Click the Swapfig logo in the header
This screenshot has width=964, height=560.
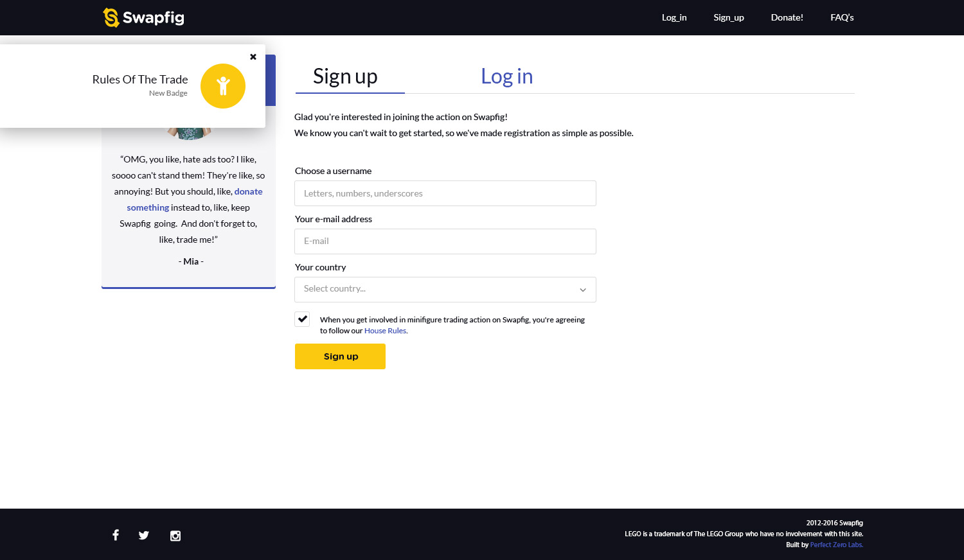coord(143,17)
